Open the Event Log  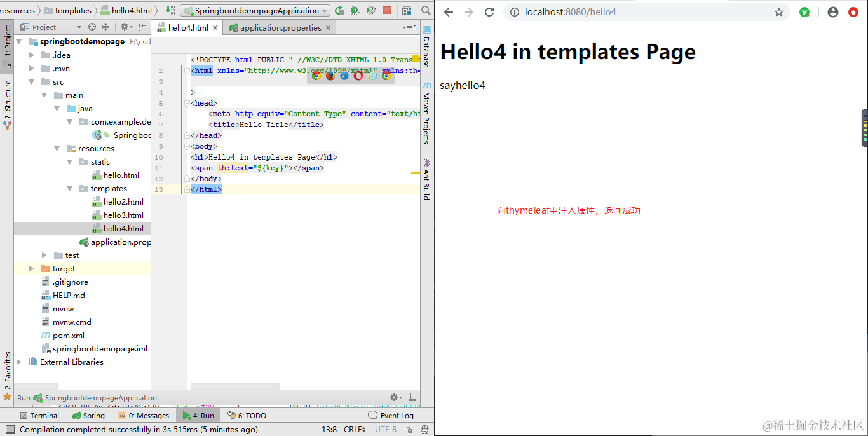[x=391, y=416]
